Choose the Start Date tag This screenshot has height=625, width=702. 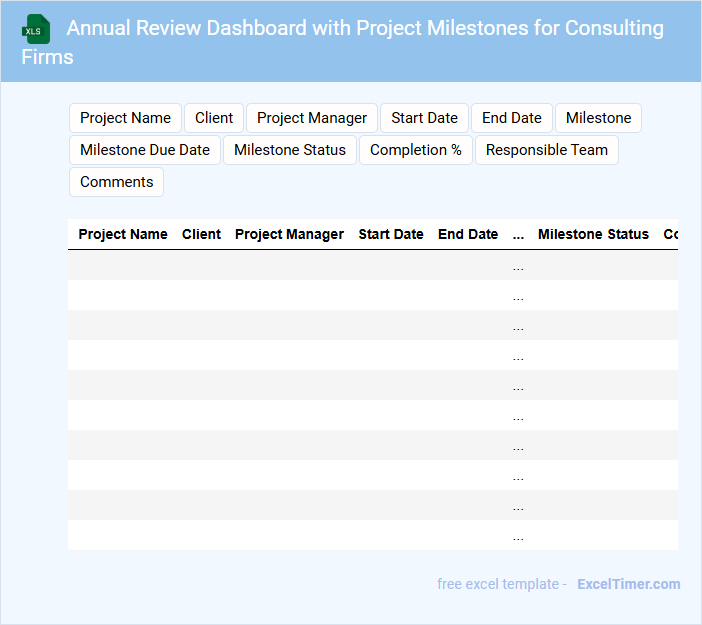(x=424, y=118)
